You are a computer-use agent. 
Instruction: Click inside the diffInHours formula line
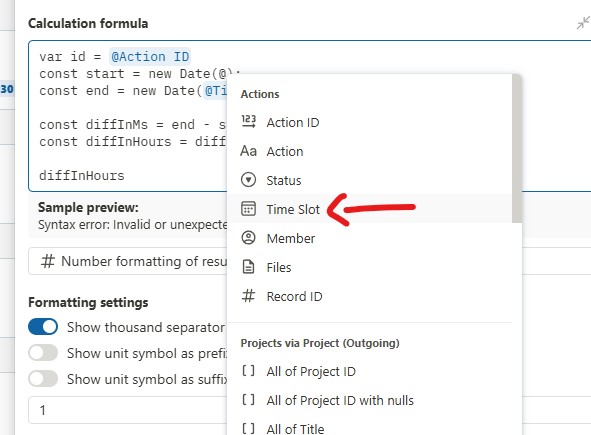coord(82,176)
